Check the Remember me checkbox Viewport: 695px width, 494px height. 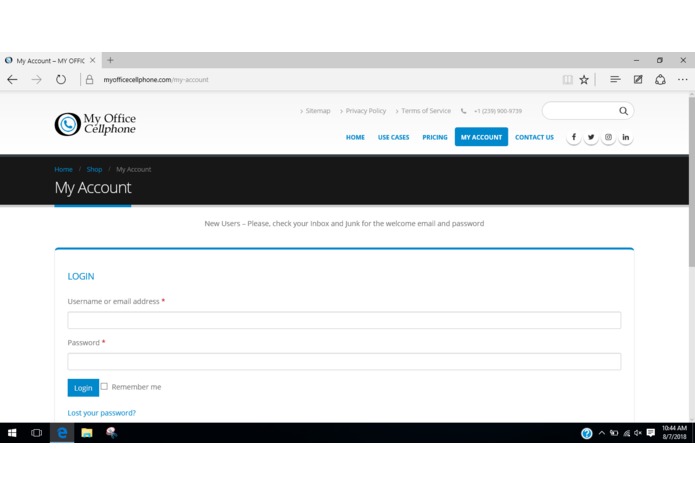(104, 386)
